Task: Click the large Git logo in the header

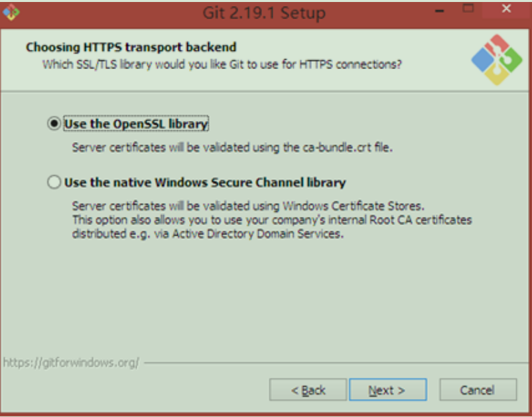Action: [497, 60]
